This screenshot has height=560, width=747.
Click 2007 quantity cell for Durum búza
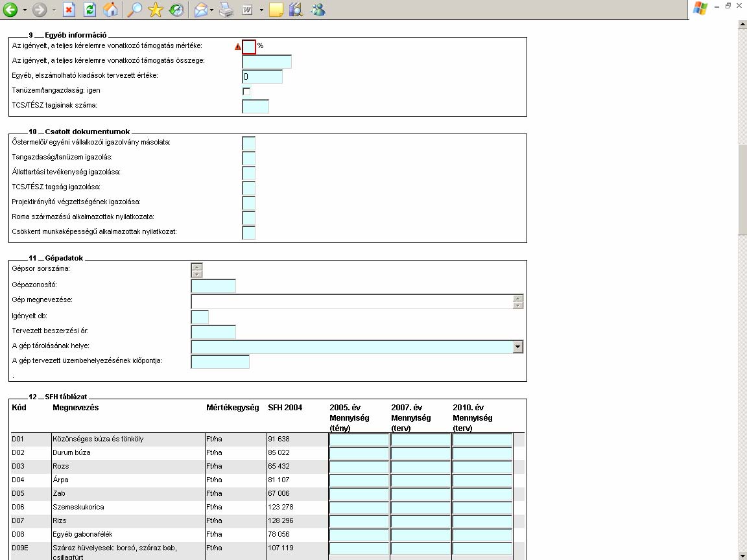click(x=421, y=453)
